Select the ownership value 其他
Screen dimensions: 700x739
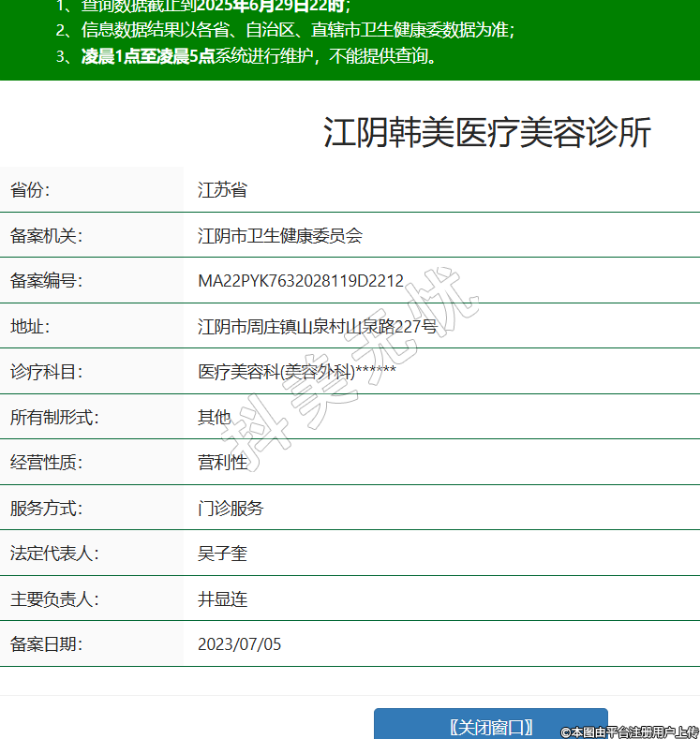[x=214, y=418]
